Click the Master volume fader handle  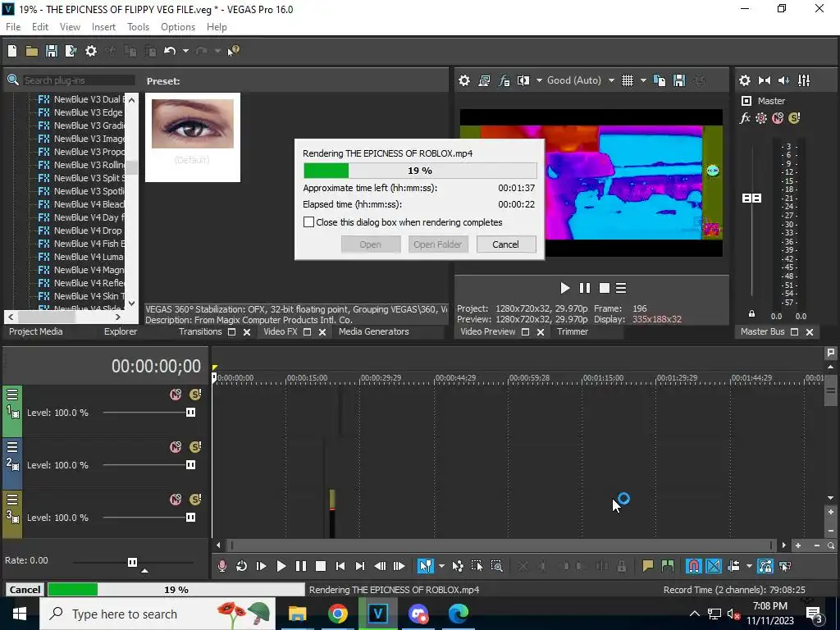pyautogui.click(x=751, y=199)
